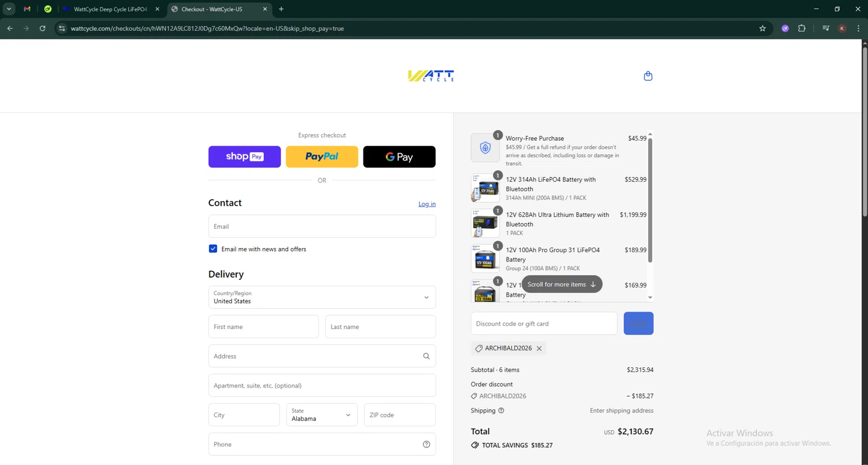Click the phone field help icon

pos(426,445)
